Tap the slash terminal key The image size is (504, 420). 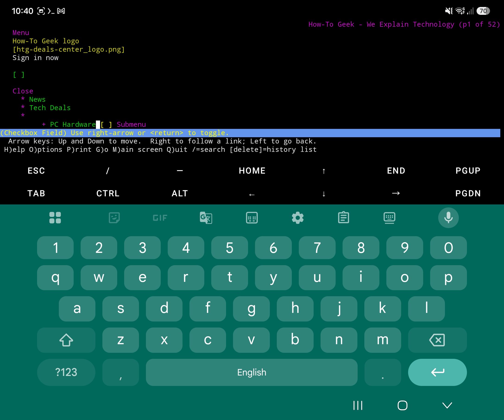(108, 171)
